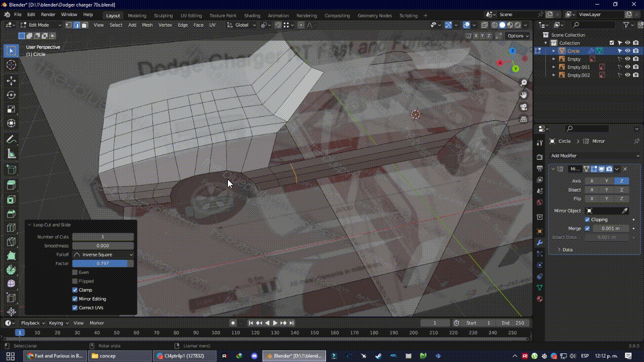Toggle the camera view gizmo
644x362 pixels.
point(524,107)
